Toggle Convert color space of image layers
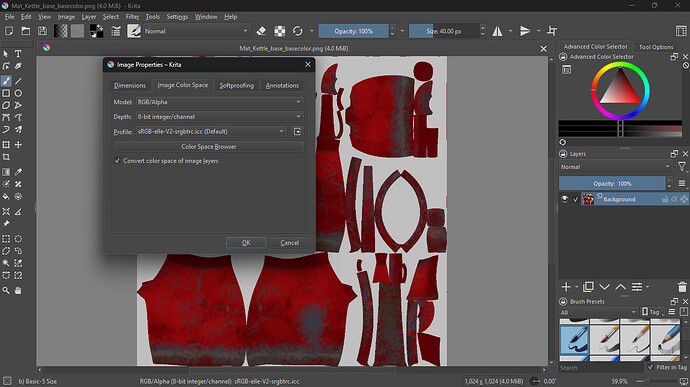This screenshot has width=690, height=387. coord(117,161)
